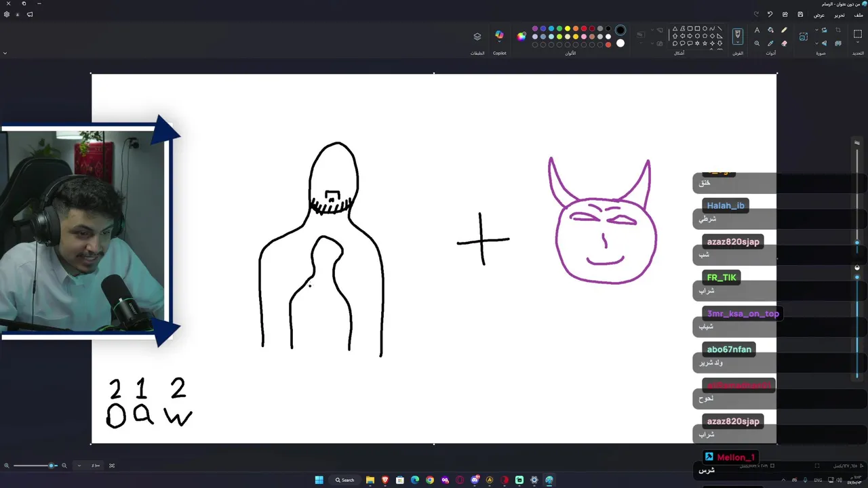
Task: Click the Rotate image icon
Action: click(824, 30)
